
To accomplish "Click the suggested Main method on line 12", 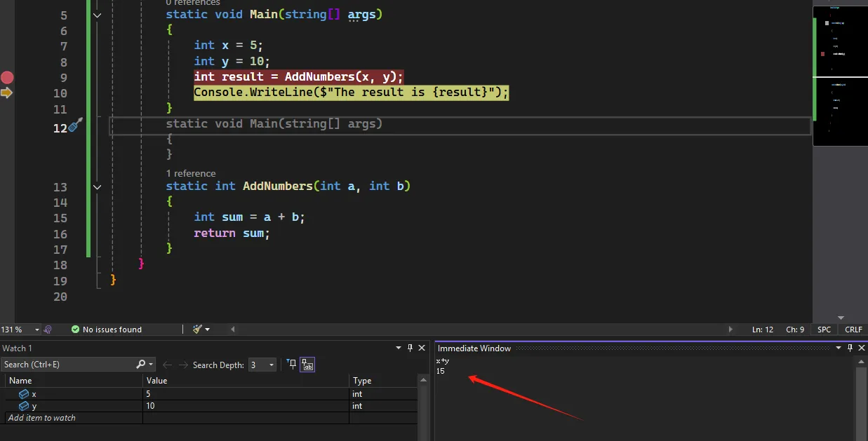I will point(274,124).
